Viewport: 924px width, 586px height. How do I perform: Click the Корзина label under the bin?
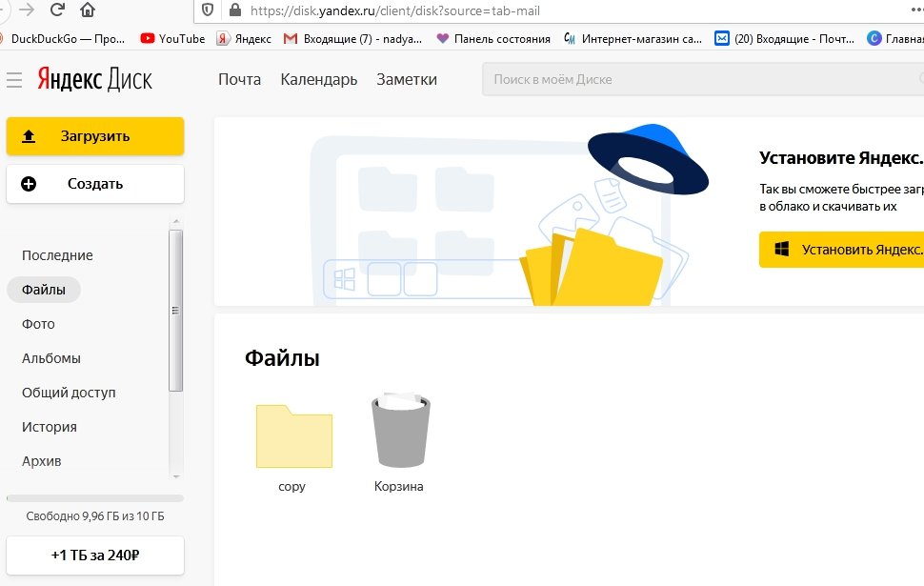[x=399, y=486]
